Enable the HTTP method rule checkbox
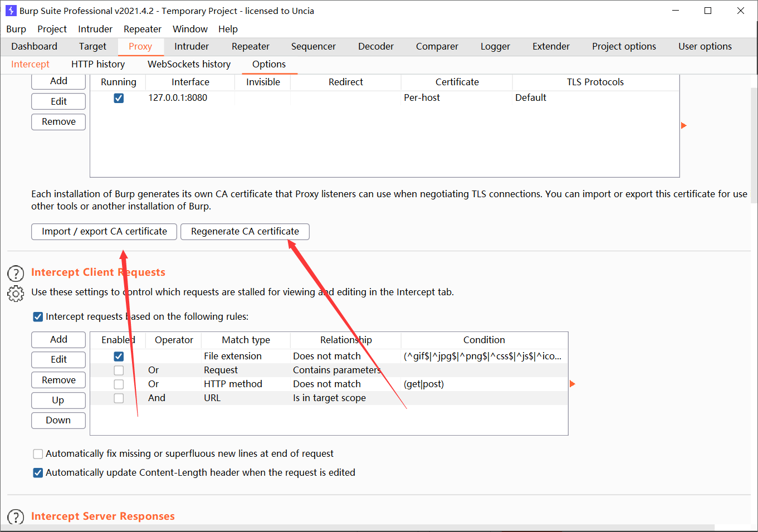Image resolution: width=758 pixels, height=532 pixels. click(x=119, y=384)
